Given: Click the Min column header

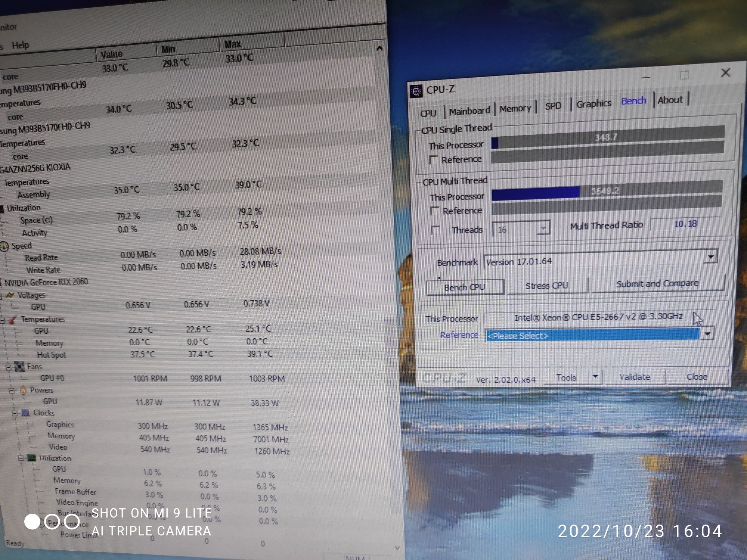Looking at the screenshot, I should point(188,49).
